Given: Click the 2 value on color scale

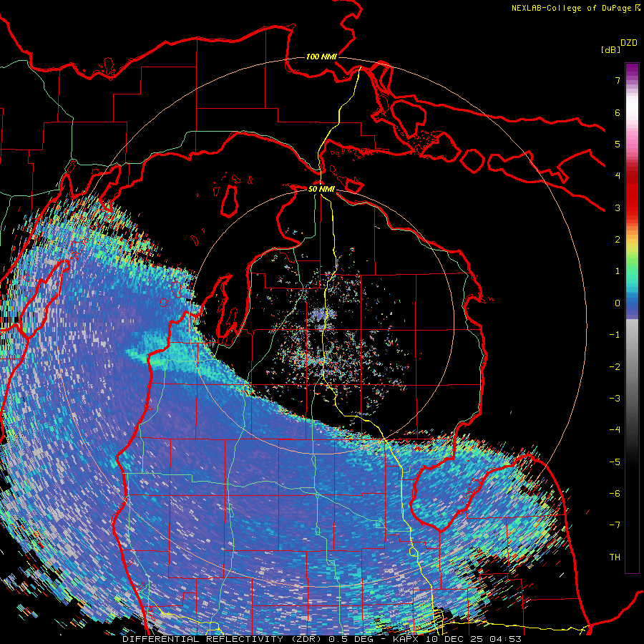Looking at the screenshot, I should point(618,240).
